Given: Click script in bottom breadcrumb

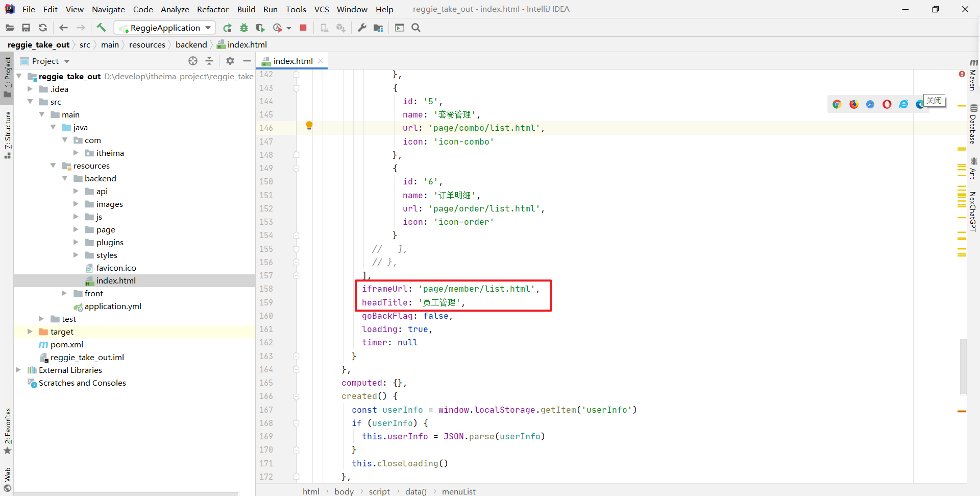Looking at the screenshot, I should (379, 491).
